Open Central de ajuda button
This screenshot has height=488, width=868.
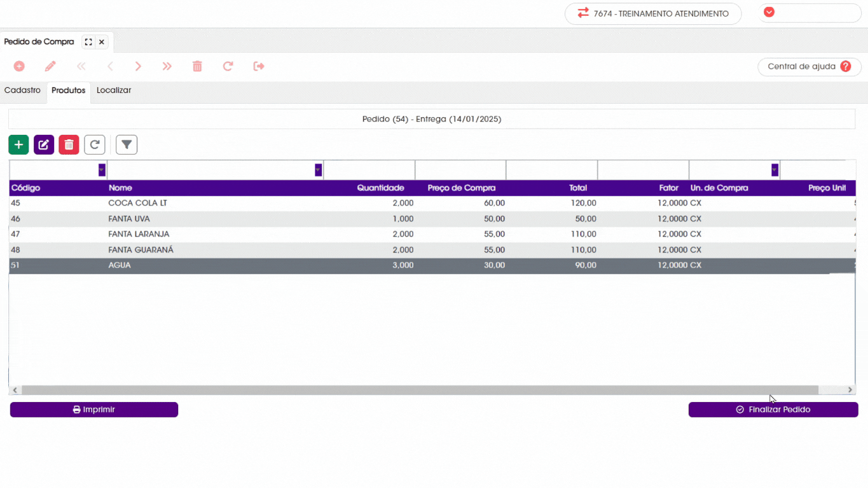[809, 66]
